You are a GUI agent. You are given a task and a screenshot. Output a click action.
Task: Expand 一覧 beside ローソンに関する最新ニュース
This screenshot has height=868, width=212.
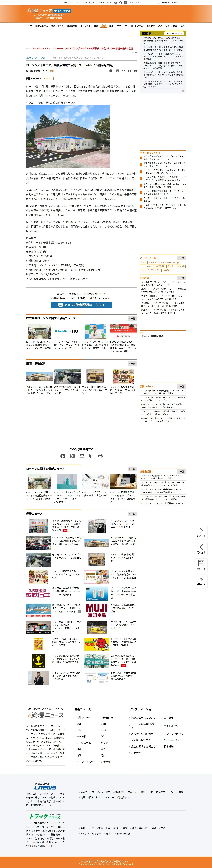click(132, 469)
